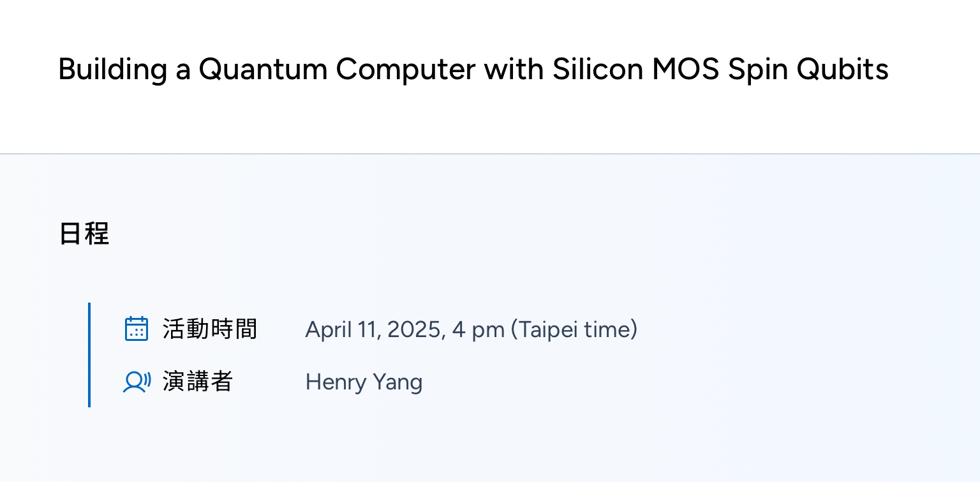Click the blue vertical bar beside schedule details
The width and height of the screenshot is (980, 482).
click(89, 355)
